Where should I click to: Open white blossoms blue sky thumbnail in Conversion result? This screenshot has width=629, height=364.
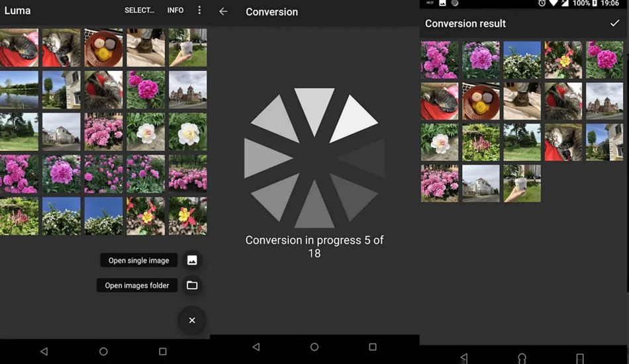522,60
